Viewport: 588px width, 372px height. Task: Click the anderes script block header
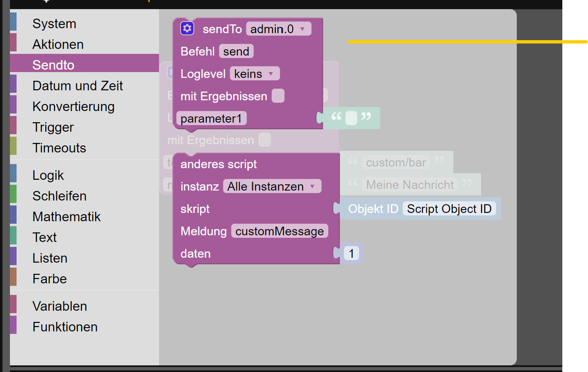219,164
